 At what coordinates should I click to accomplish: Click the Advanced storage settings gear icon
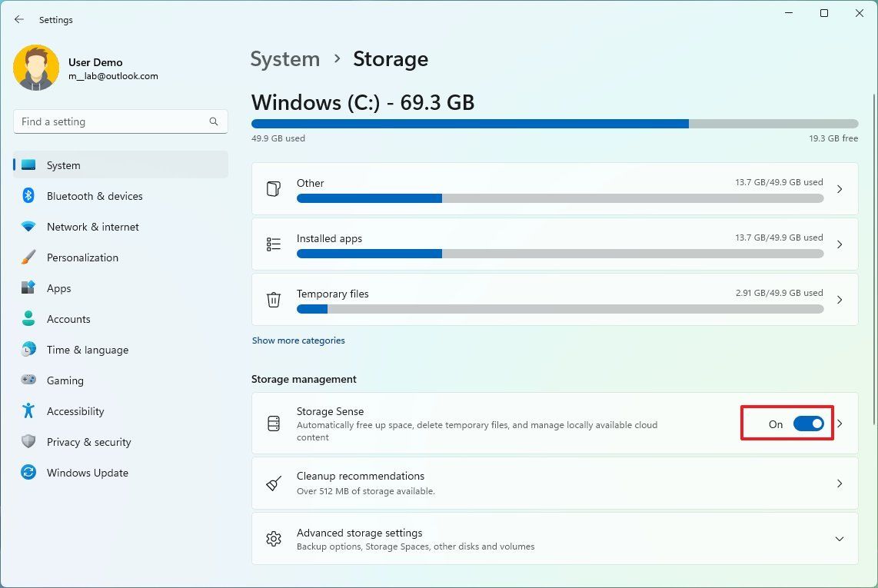tap(274, 539)
